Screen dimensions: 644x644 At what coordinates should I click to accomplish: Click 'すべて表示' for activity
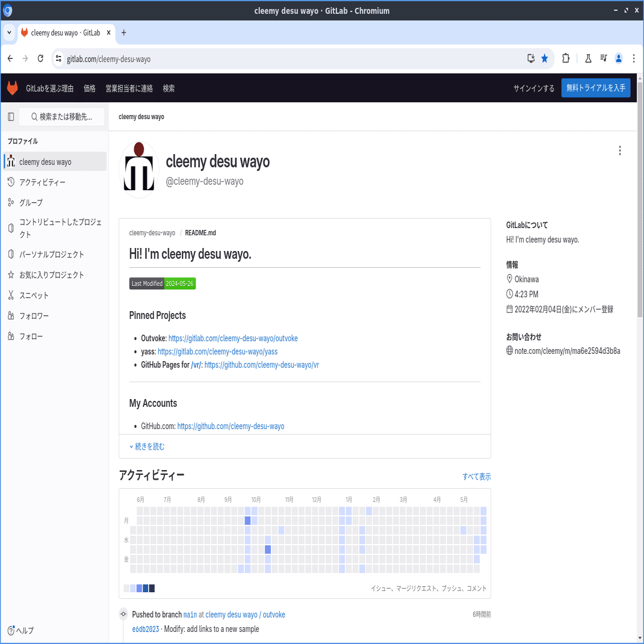477,477
